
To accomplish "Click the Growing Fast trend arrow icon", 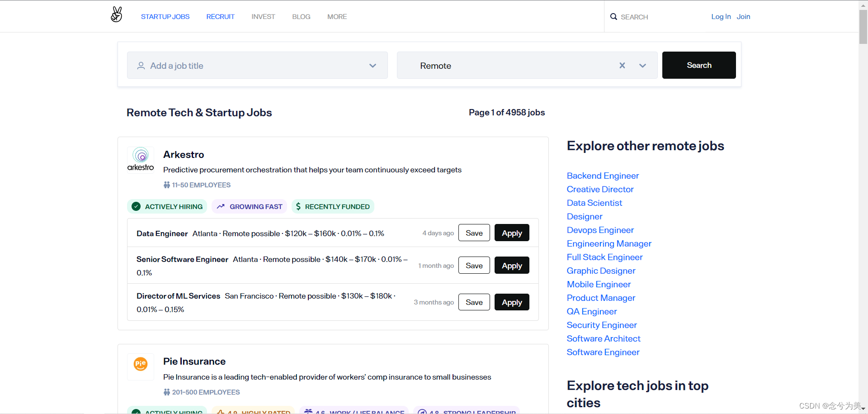I will (221, 206).
